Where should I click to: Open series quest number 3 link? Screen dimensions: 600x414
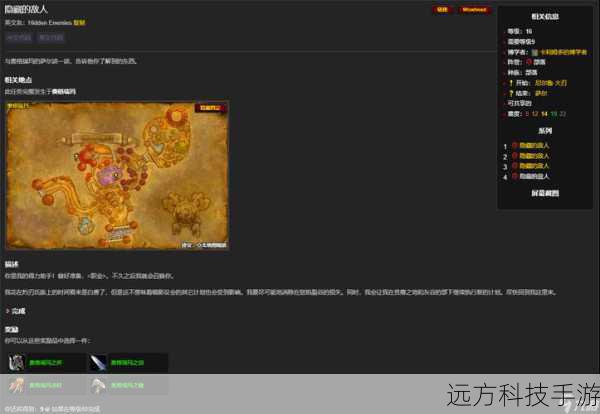coord(534,166)
